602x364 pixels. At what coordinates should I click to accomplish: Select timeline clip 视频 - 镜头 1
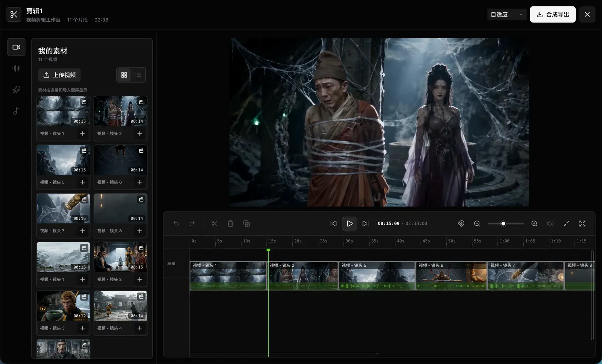[228, 276]
